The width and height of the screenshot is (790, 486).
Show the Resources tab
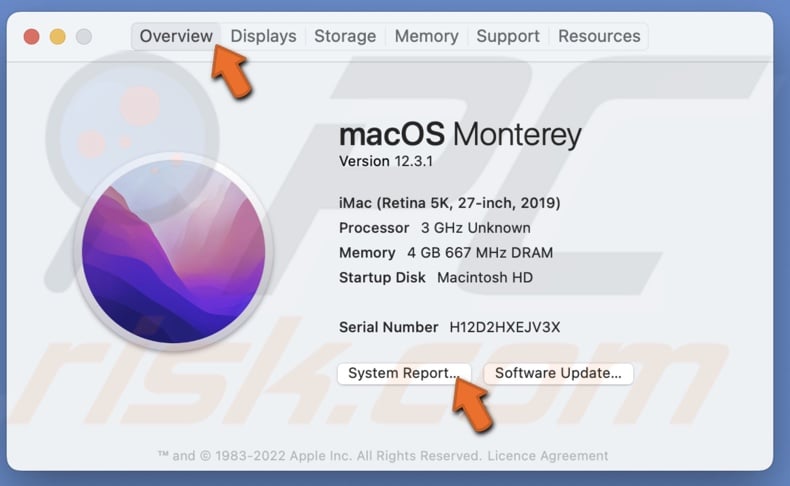click(599, 36)
